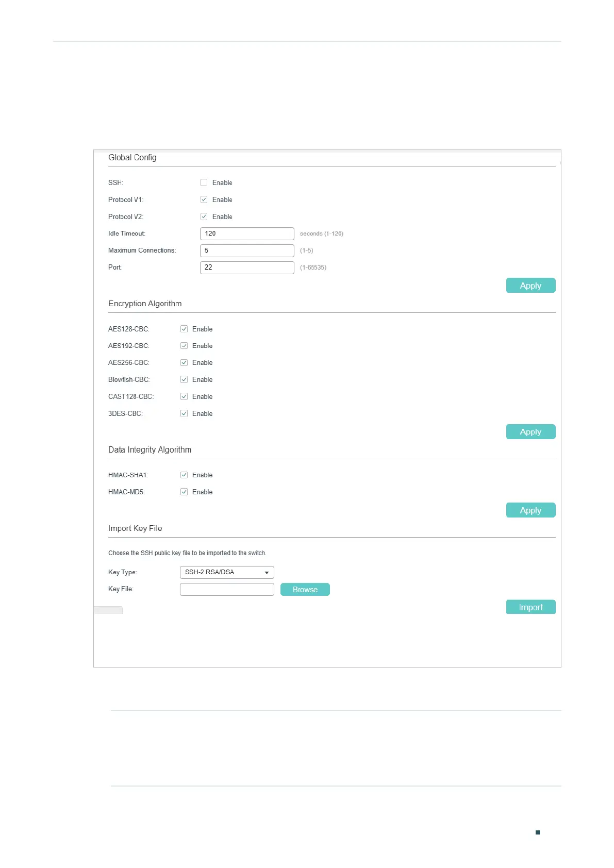Apply the Global Config settings
The height and width of the screenshot is (868, 614).
[x=530, y=286]
